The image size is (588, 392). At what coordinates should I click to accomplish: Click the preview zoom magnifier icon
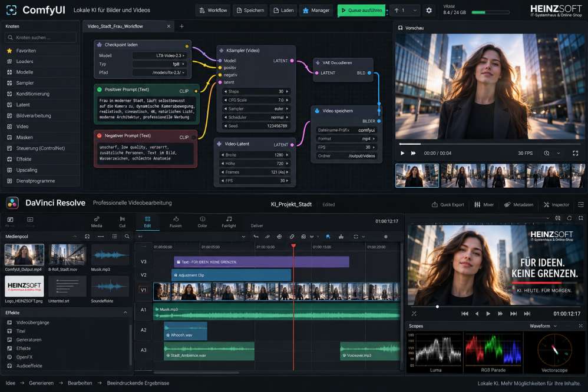(547, 153)
